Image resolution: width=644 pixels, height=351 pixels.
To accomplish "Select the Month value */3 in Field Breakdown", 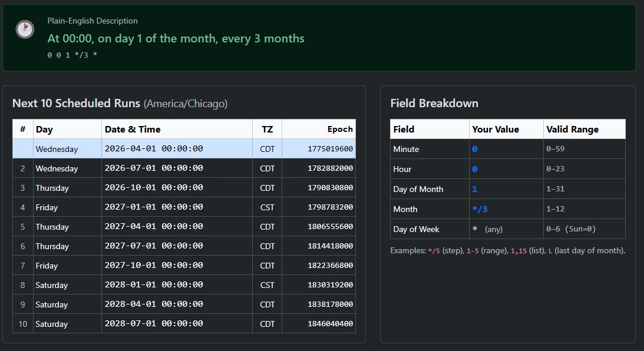I will pyautogui.click(x=478, y=208).
